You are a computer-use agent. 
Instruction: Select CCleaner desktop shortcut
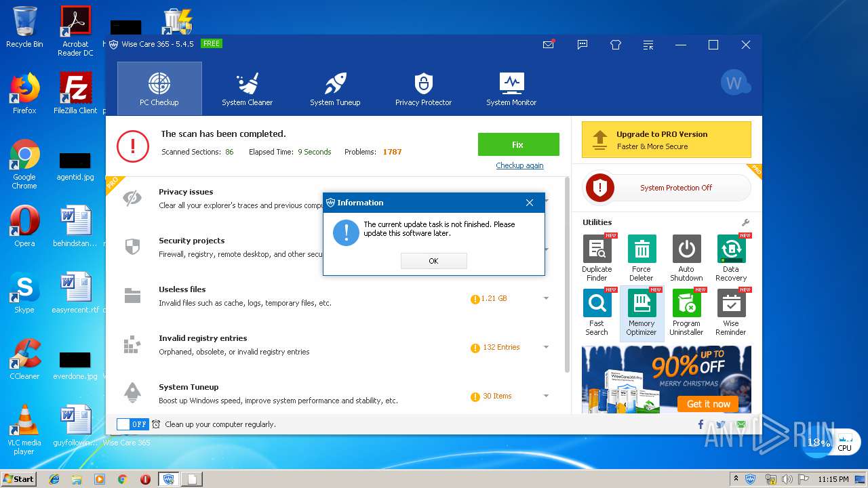point(24,359)
